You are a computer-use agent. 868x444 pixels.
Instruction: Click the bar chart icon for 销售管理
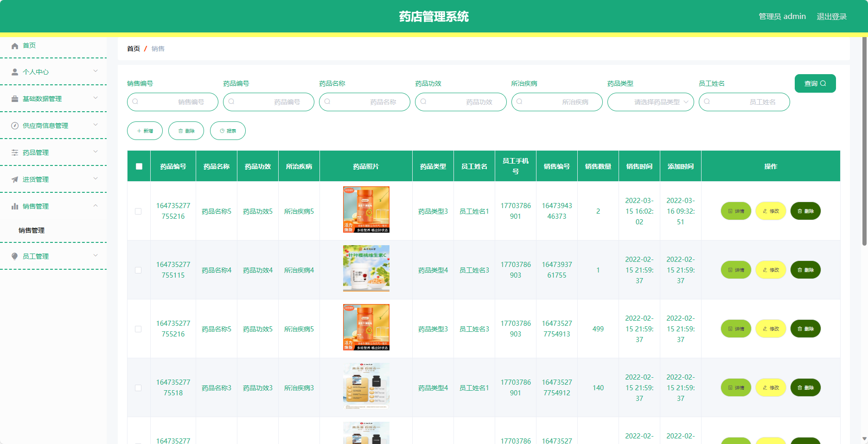tap(15, 206)
